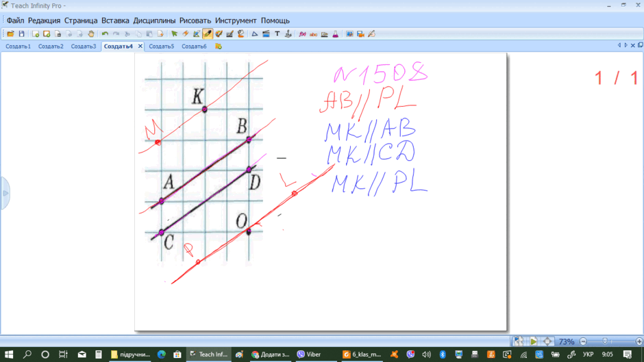Open the Вставка menu
Image resolution: width=644 pixels, height=362 pixels.
click(115, 21)
